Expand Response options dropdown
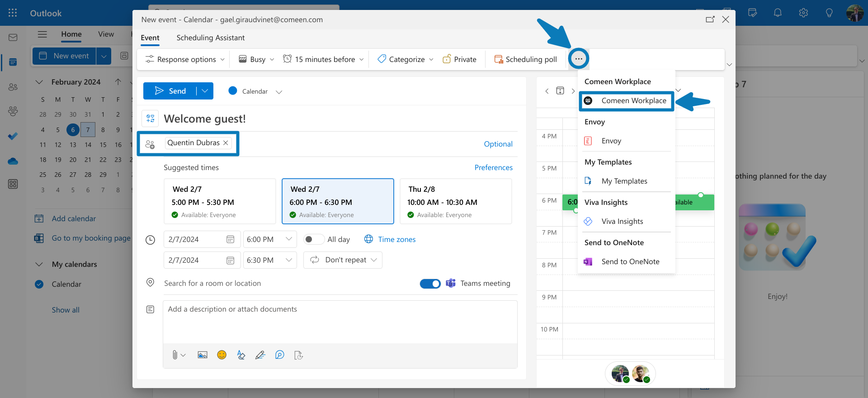Viewport: 868px width, 398px height. [x=184, y=59]
